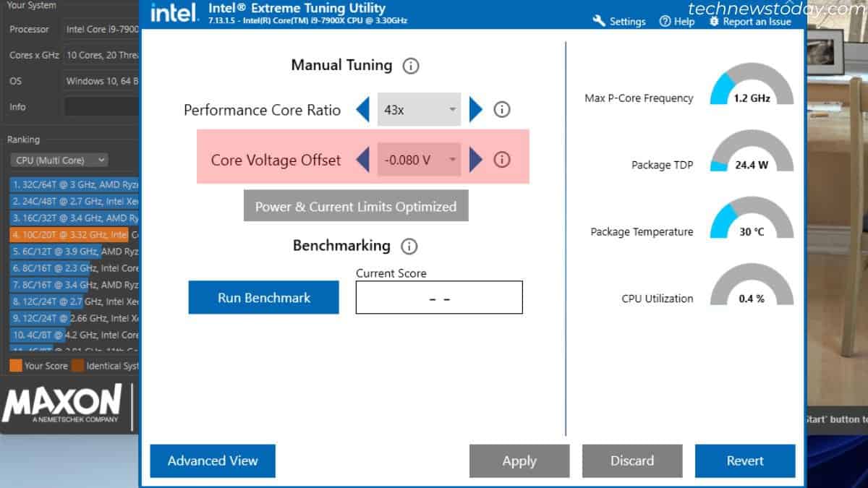This screenshot has width=868, height=488.
Task: Increase Performance Core Ratio with right arrow
Action: tap(475, 109)
